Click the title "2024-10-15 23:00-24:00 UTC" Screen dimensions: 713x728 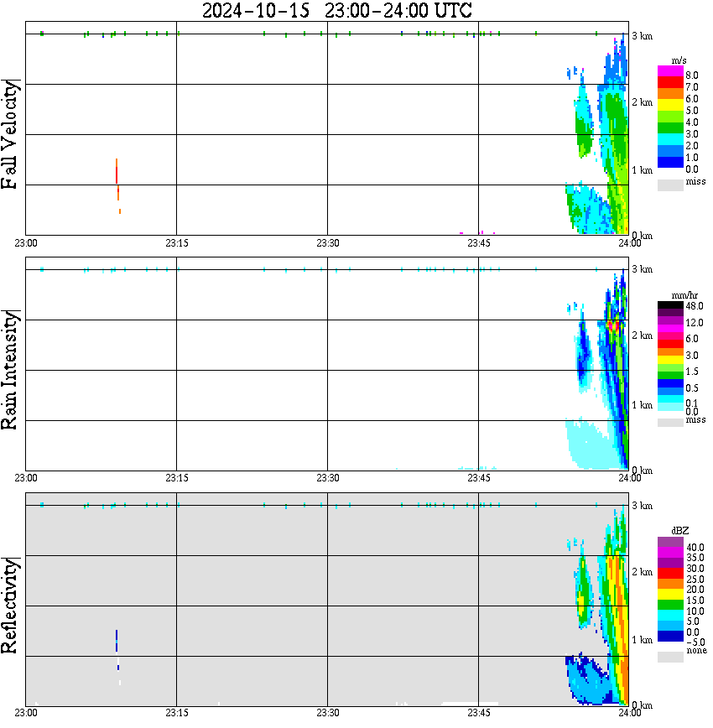click(336, 10)
